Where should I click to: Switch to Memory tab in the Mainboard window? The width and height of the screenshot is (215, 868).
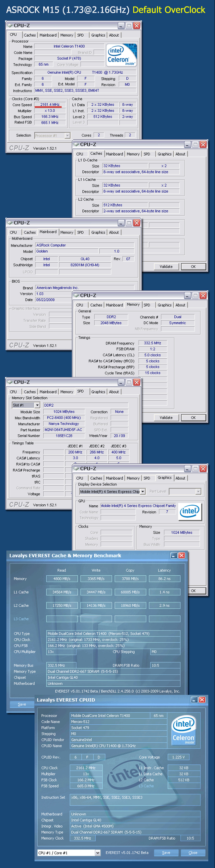[x=67, y=232]
